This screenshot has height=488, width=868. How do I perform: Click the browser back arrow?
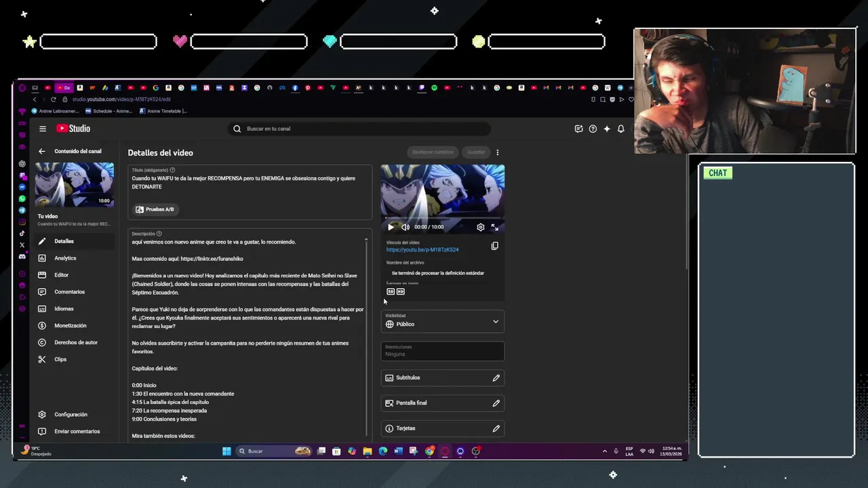35,100
